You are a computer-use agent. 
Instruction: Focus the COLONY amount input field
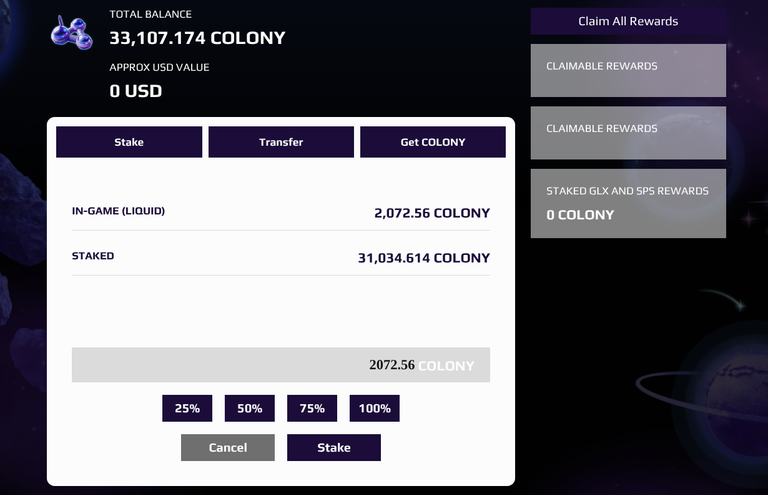[x=281, y=365]
